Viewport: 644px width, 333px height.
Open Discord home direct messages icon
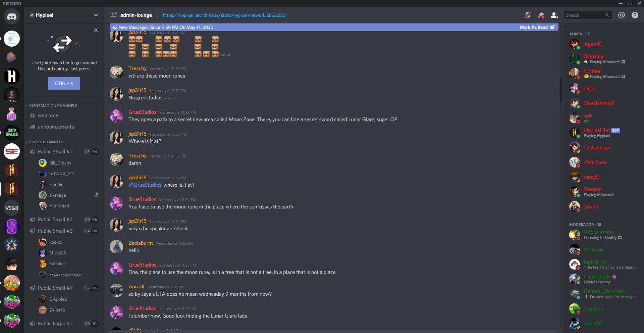[x=12, y=16]
